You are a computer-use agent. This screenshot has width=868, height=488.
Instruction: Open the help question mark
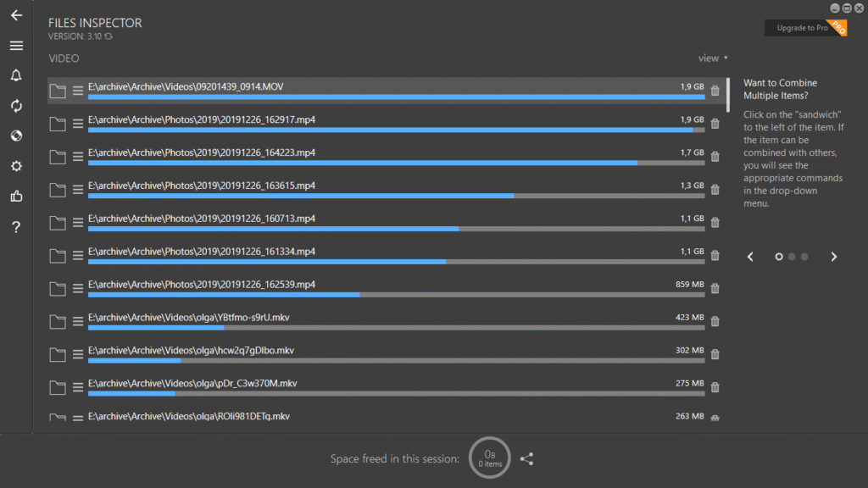[x=16, y=227]
